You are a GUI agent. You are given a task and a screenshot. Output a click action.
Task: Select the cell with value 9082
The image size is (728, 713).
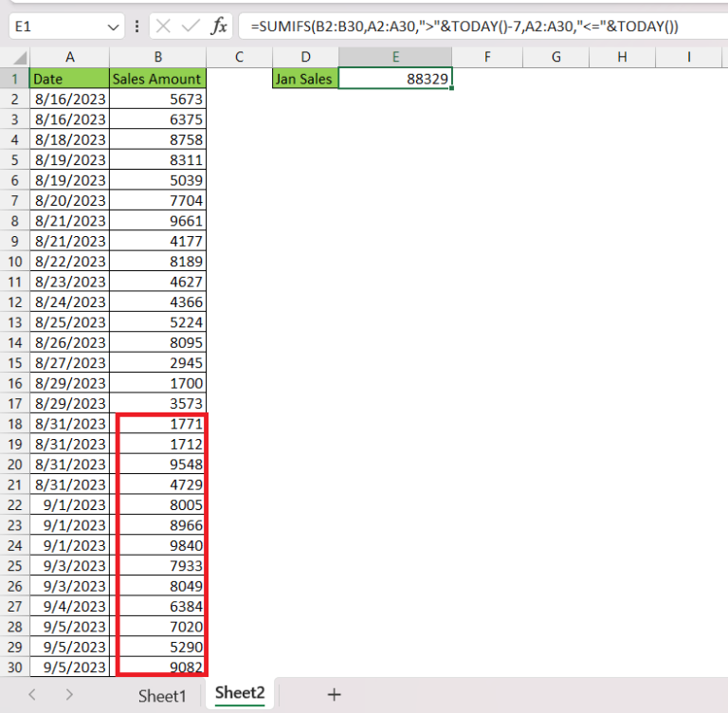[159, 667]
